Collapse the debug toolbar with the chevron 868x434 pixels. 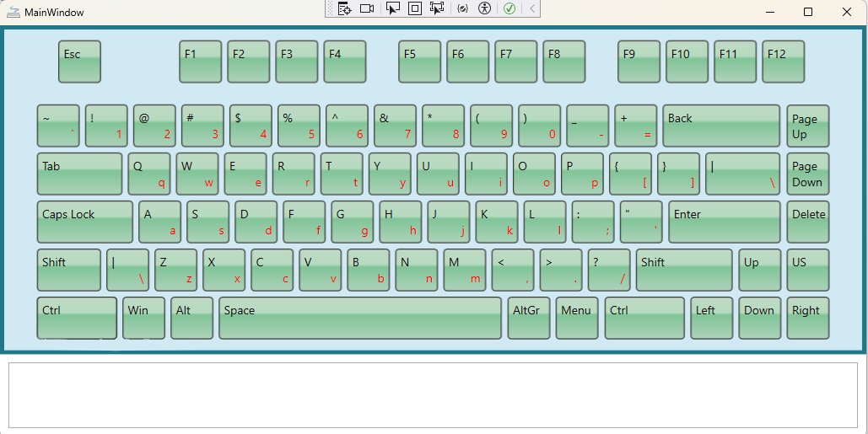click(x=532, y=8)
